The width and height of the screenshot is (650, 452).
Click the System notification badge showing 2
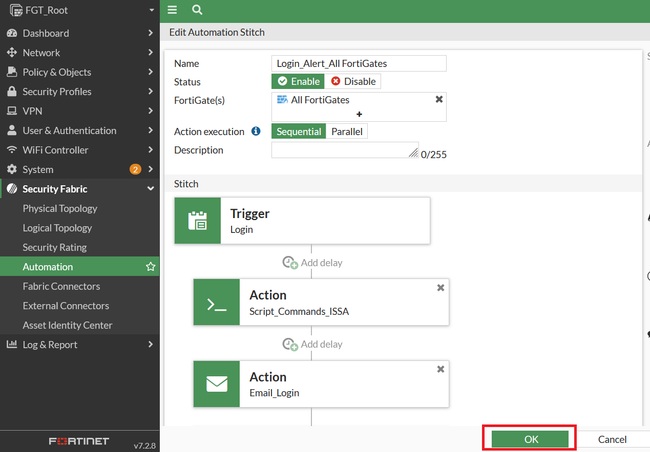[135, 169]
